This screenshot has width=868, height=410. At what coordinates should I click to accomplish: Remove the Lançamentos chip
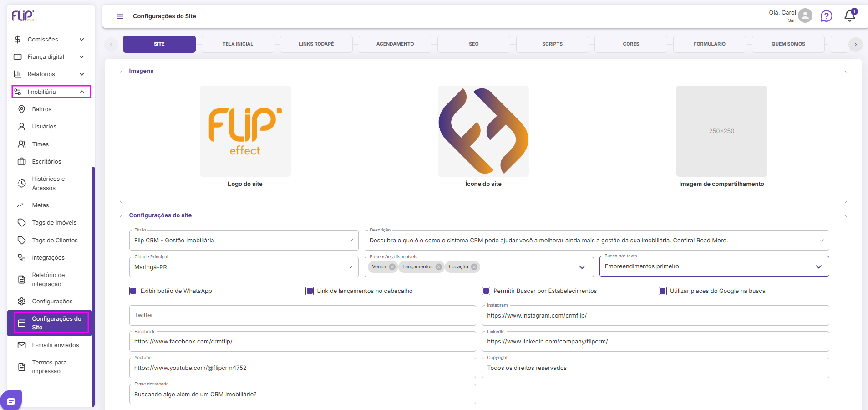point(439,267)
